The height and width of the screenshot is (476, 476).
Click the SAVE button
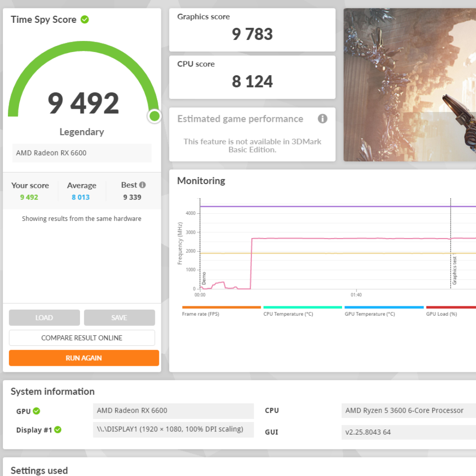click(119, 317)
